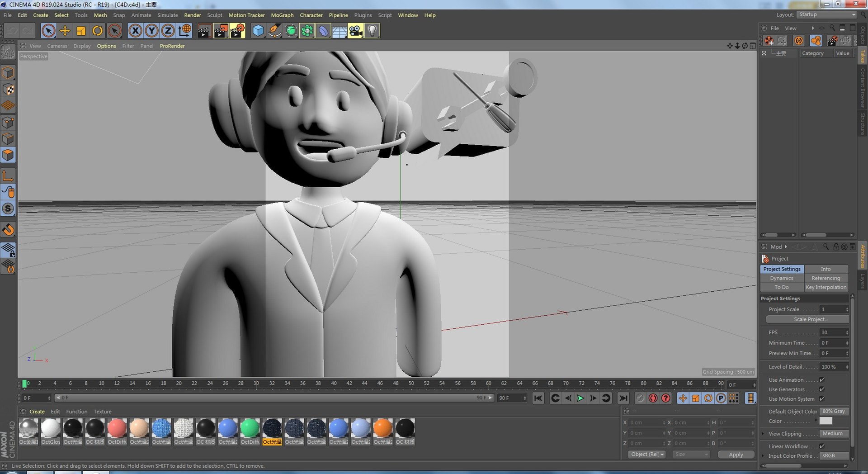Open Object (Rel) coordinate dropdown
The width and height of the screenshot is (868, 474).
[647, 455]
